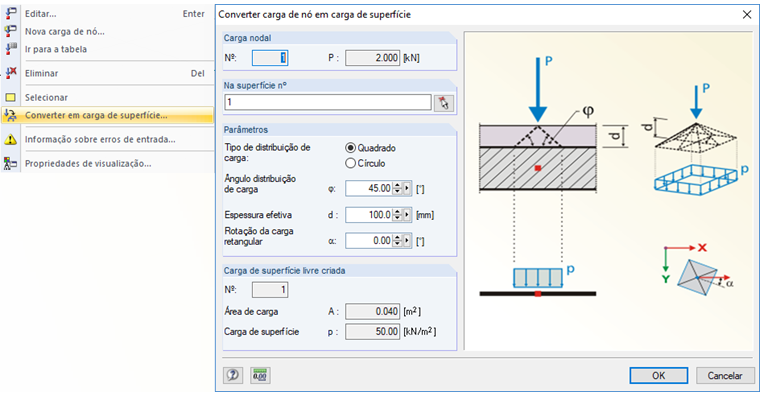
Task: Open the dialog help icon
Action: (x=233, y=375)
